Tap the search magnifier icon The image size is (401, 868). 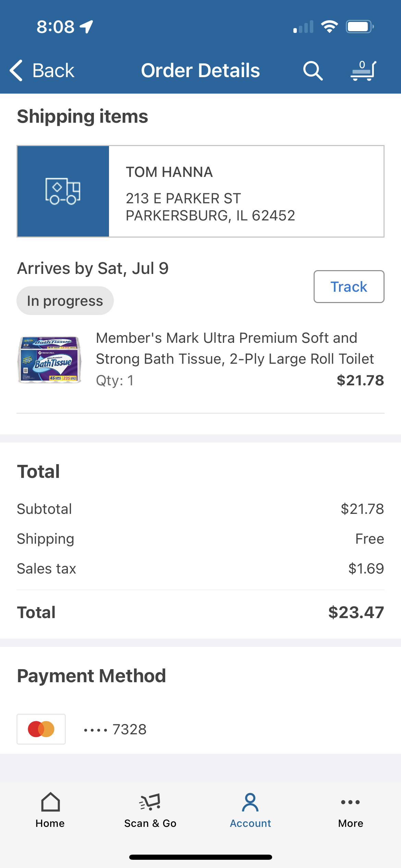pos(313,71)
